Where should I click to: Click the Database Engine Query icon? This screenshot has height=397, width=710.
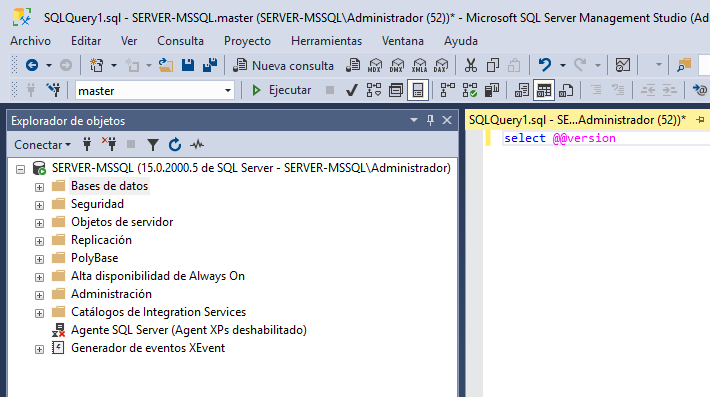[x=353, y=66]
